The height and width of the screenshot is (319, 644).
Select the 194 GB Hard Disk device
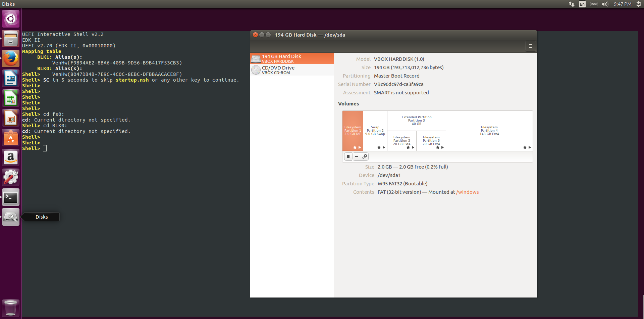click(x=292, y=58)
